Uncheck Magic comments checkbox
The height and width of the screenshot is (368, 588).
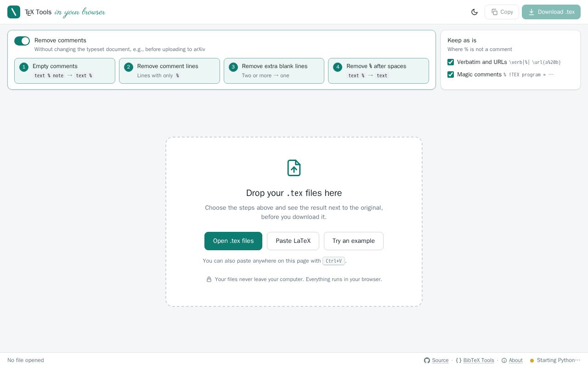click(451, 75)
